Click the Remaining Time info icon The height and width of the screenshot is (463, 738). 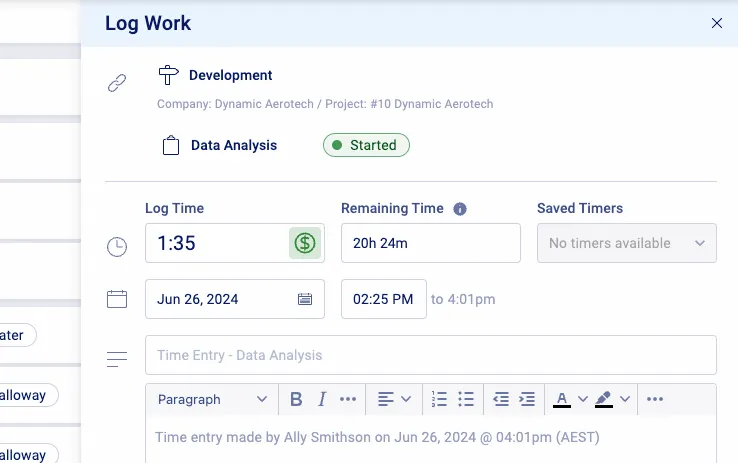click(x=460, y=209)
